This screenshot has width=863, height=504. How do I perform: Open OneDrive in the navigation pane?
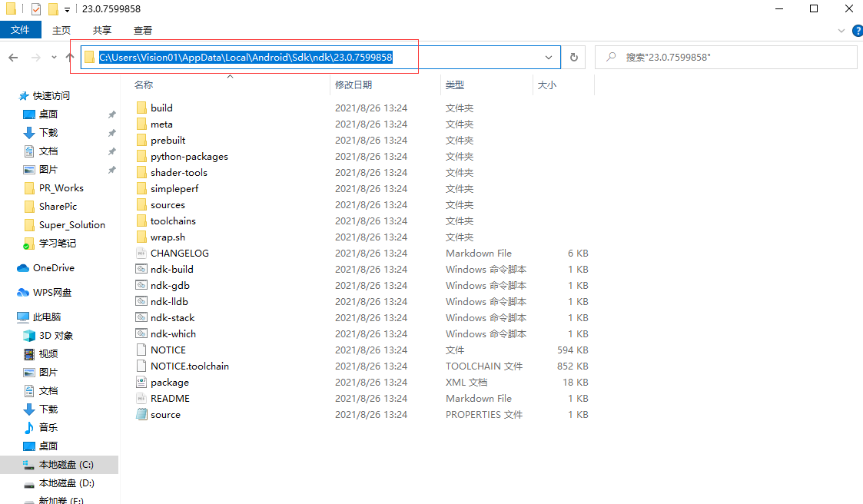click(x=53, y=268)
